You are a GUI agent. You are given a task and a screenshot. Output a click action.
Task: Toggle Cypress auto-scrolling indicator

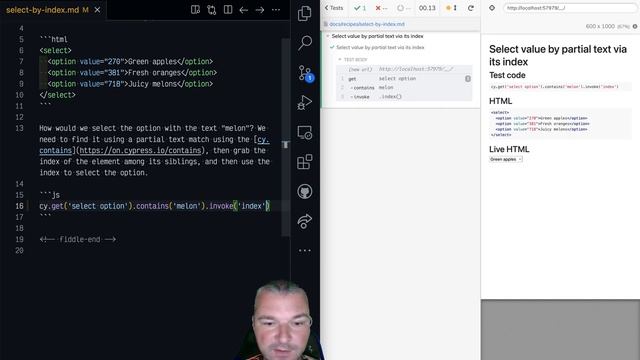pos(451,8)
